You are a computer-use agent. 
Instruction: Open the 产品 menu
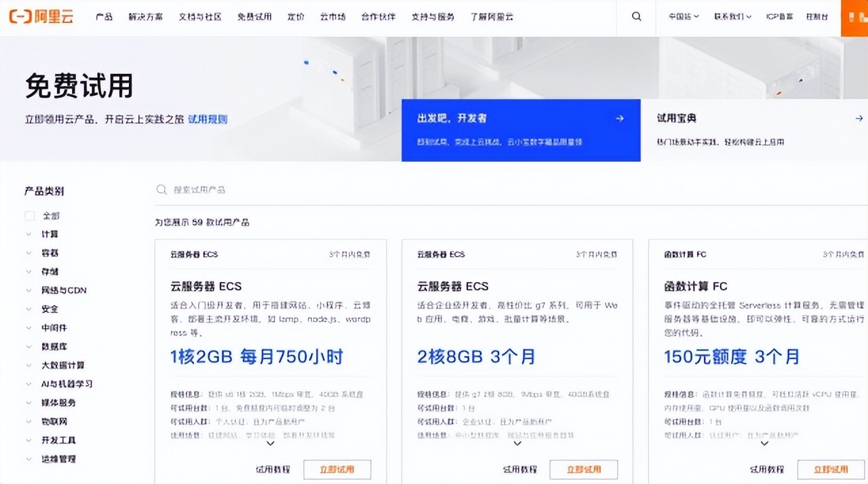[104, 16]
